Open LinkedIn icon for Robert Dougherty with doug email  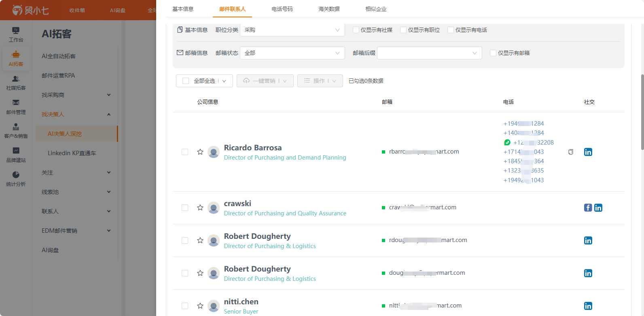click(x=588, y=273)
